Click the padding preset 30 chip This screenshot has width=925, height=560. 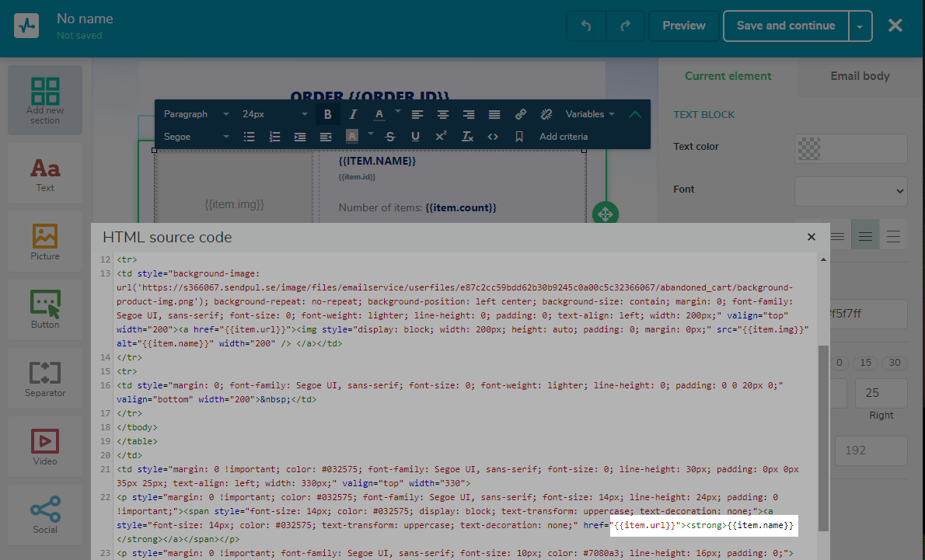click(x=895, y=363)
